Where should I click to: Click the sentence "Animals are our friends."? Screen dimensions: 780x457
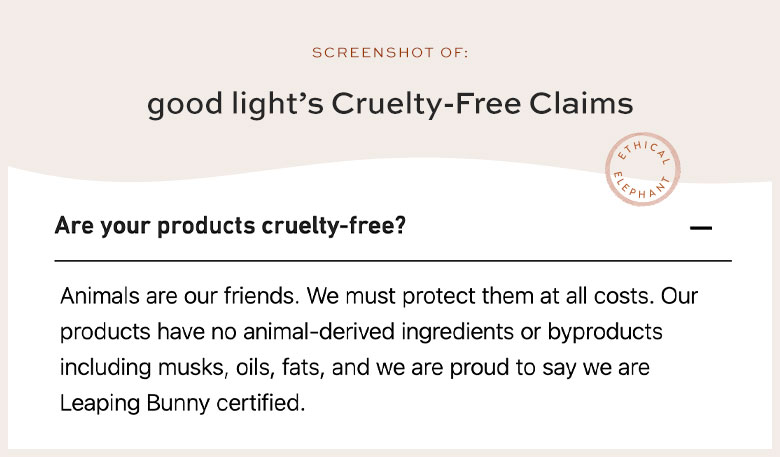pyautogui.click(x=180, y=297)
